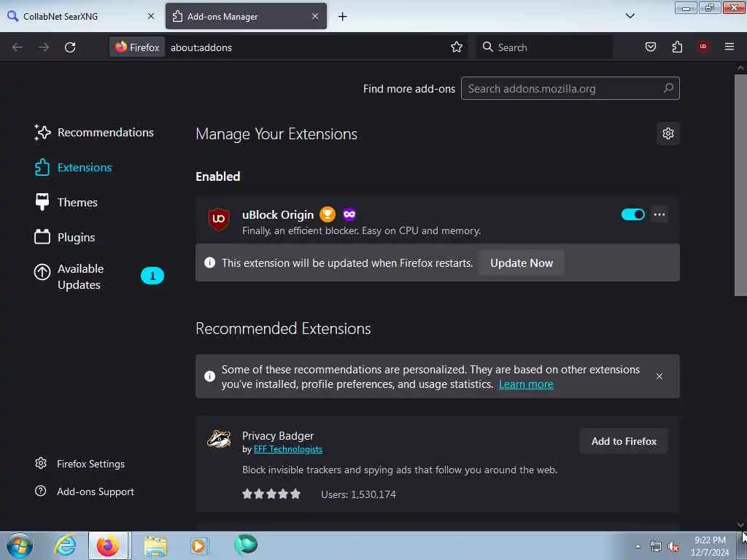The height and width of the screenshot is (560, 747).
Task: Open Pocket save icon in toolbar
Action: coord(650,47)
